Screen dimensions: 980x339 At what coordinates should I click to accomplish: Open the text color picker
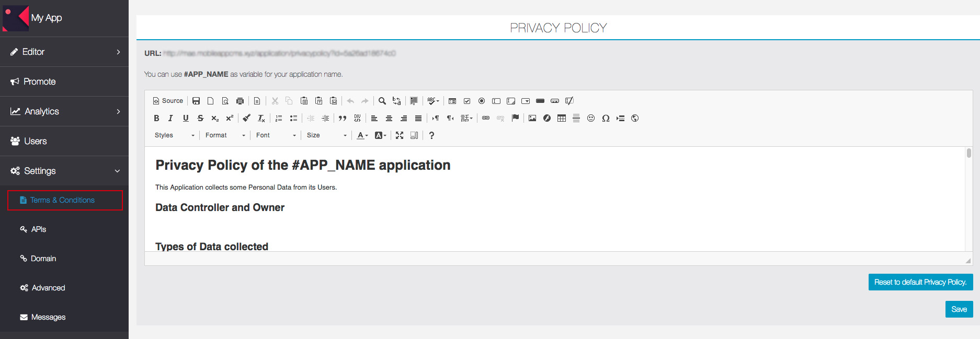pyautogui.click(x=362, y=135)
